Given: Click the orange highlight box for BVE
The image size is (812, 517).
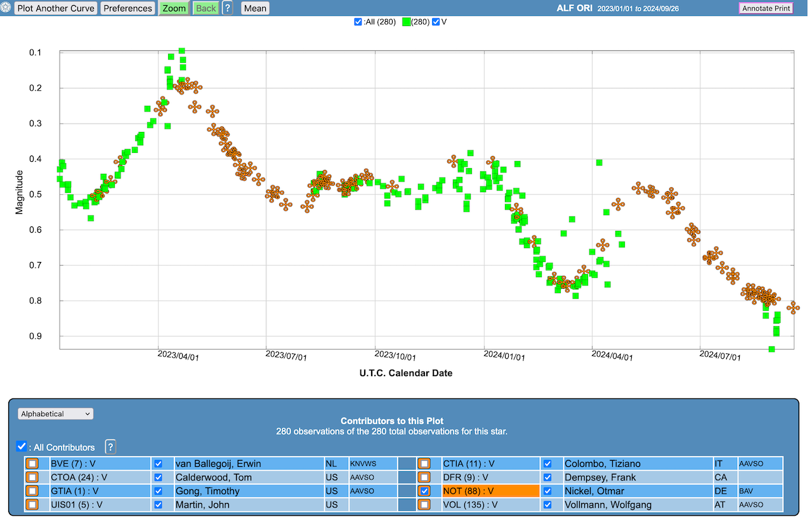Looking at the screenshot, I should [x=32, y=464].
